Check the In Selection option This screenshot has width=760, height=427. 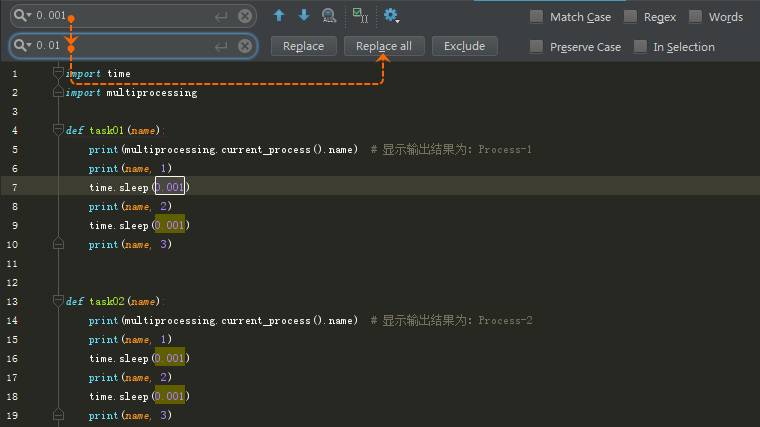tap(640, 47)
